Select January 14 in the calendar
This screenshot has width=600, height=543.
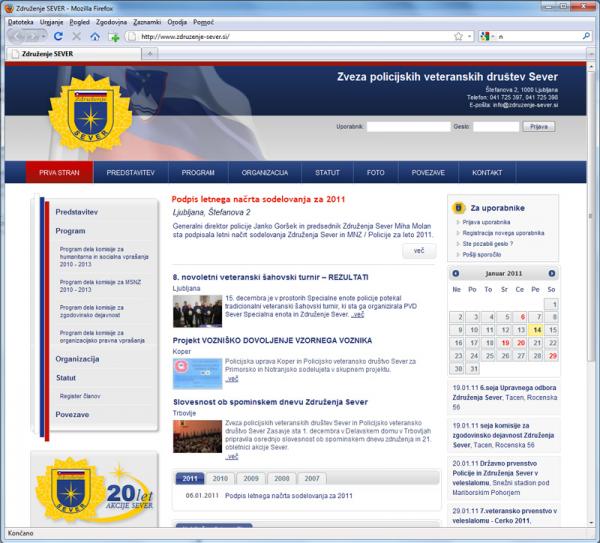click(x=536, y=328)
